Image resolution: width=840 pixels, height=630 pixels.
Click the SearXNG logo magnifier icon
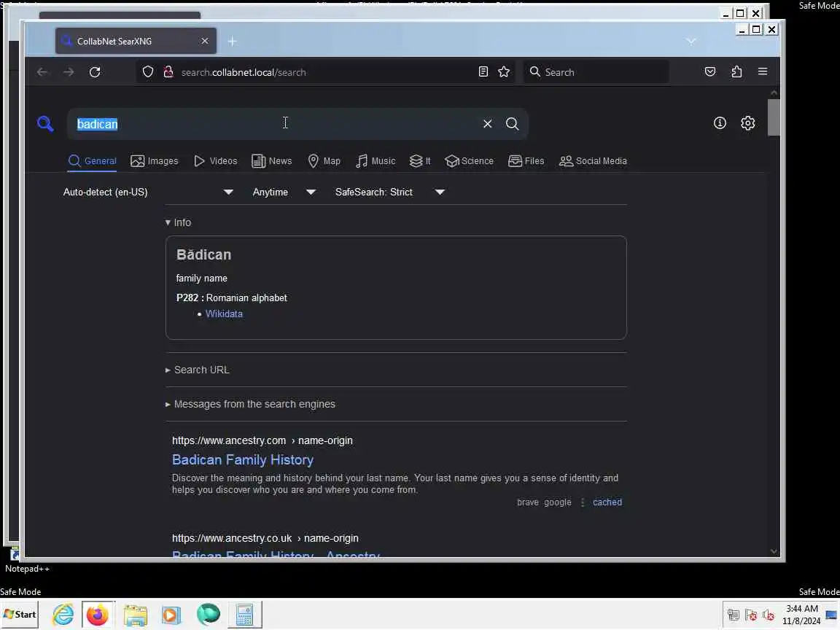(45, 124)
